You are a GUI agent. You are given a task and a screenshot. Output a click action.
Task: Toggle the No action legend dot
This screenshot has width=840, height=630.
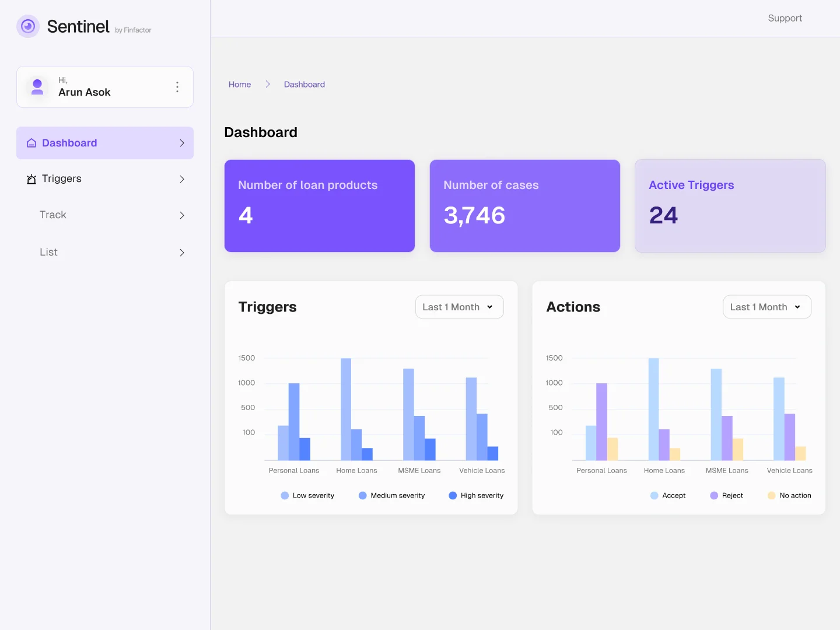click(771, 495)
